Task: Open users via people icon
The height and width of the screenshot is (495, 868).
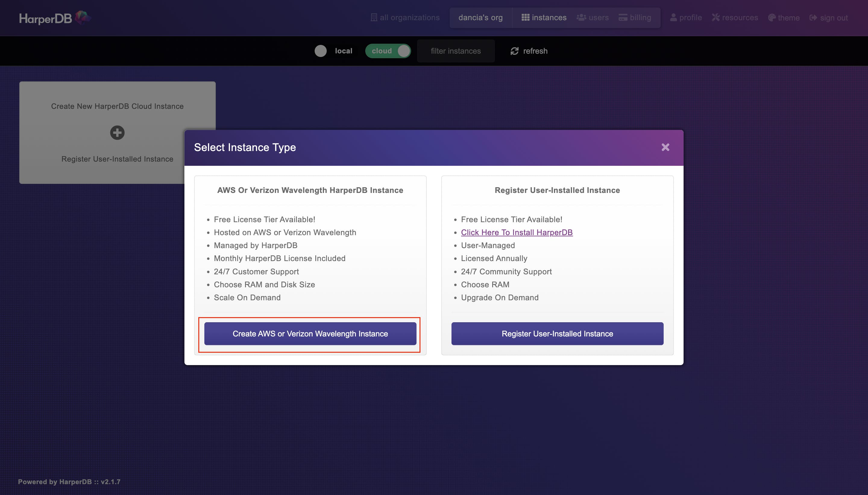Action: coord(581,17)
